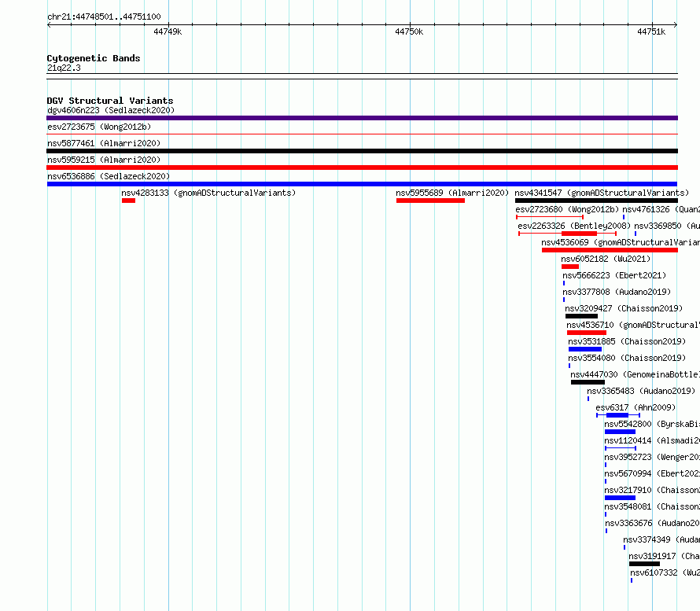Click nsv6107332 variant label
The width and height of the screenshot is (700, 611).
pos(665,572)
